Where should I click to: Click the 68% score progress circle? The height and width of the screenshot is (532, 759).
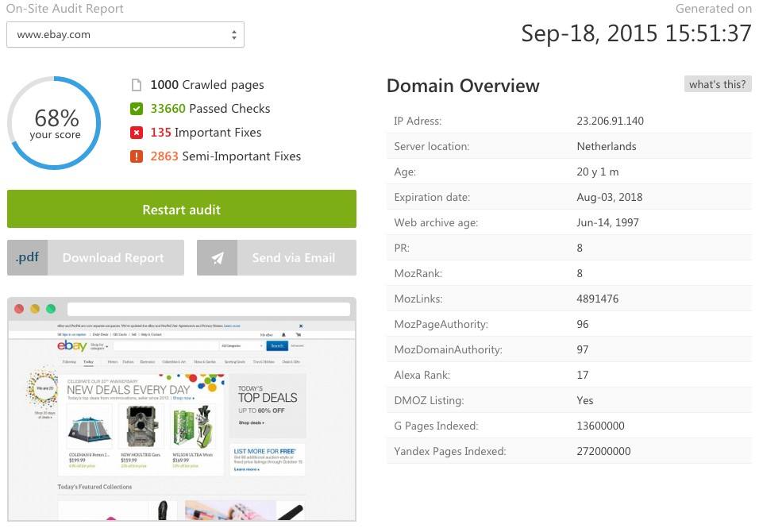[54, 123]
